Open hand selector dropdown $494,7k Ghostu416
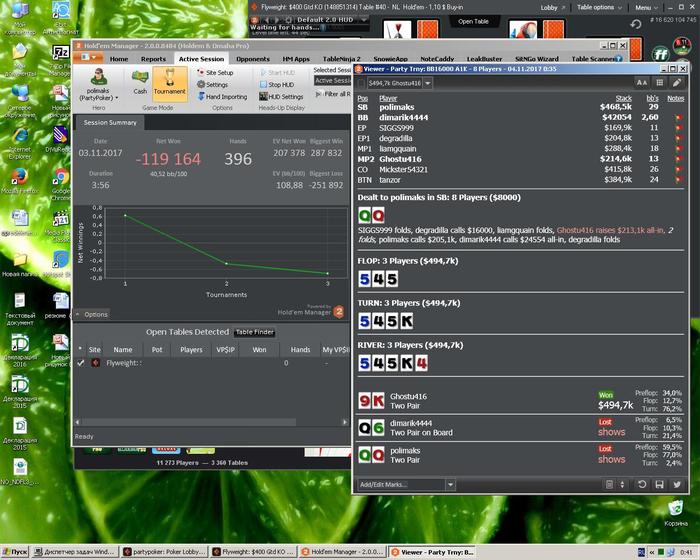 [x=427, y=83]
